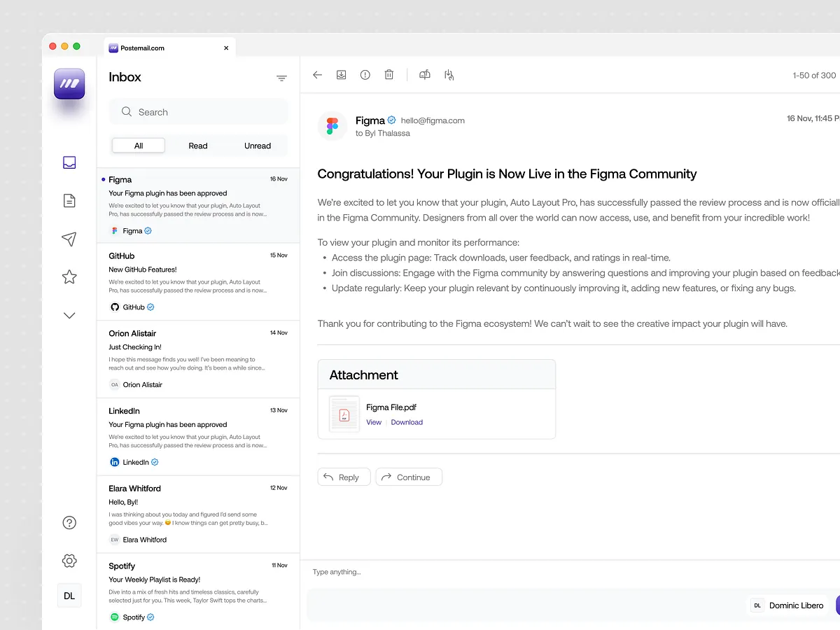Viewport: 840px width, 630px height.
Task: Open the Drafts document icon in sidebar
Action: click(69, 201)
